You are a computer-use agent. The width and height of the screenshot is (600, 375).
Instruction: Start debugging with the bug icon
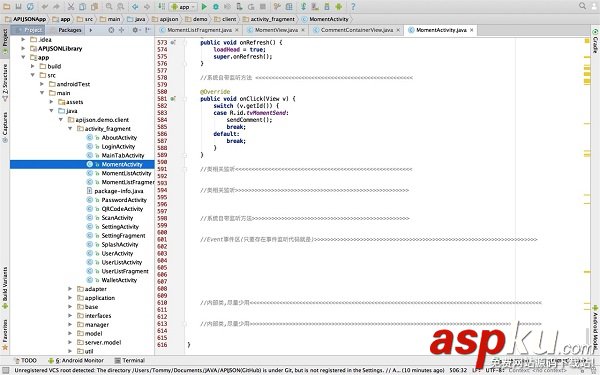(x=216, y=7)
